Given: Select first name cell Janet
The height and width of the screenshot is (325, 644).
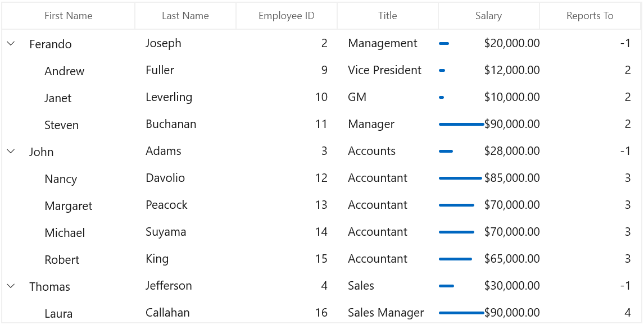Looking at the screenshot, I should coord(58,98).
